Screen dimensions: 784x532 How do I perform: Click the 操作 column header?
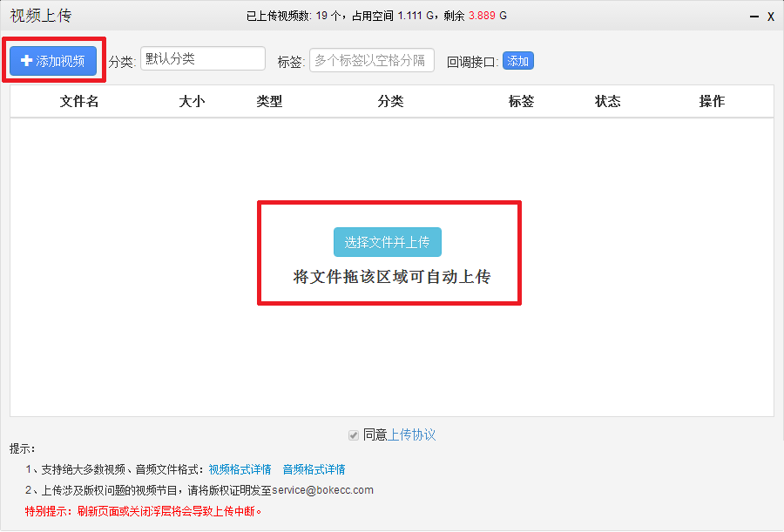coord(712,102)
